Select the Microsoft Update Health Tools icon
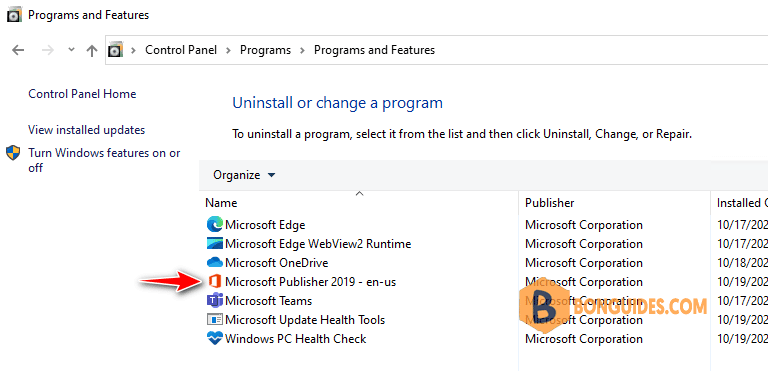The width and height of the screenshot is (768, 371). click(x=215, y=320)
